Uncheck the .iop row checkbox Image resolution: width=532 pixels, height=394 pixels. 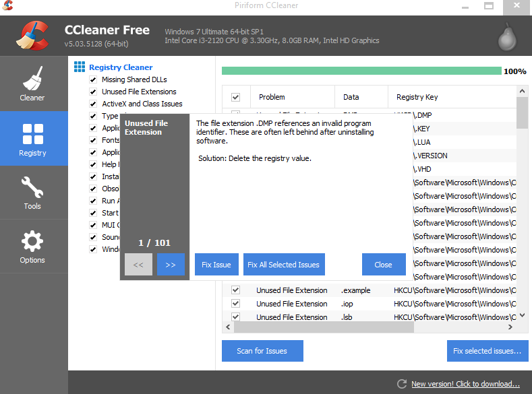pos(236,303)
